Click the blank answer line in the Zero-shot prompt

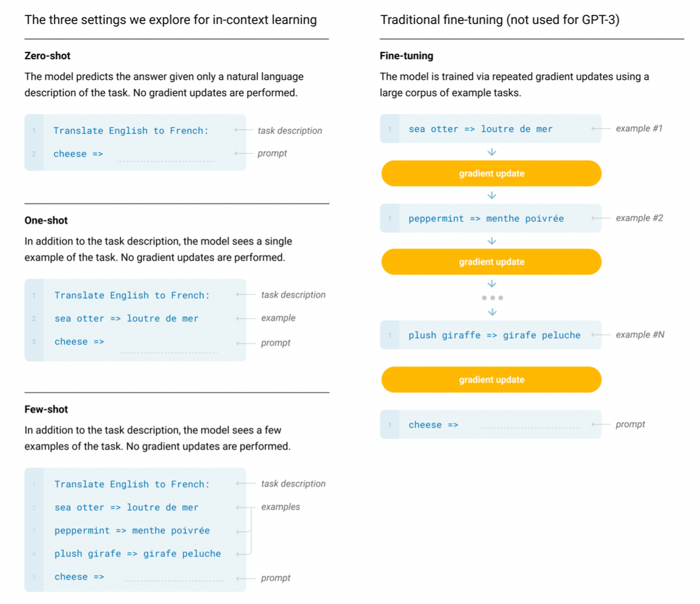[x=165, y=160]
